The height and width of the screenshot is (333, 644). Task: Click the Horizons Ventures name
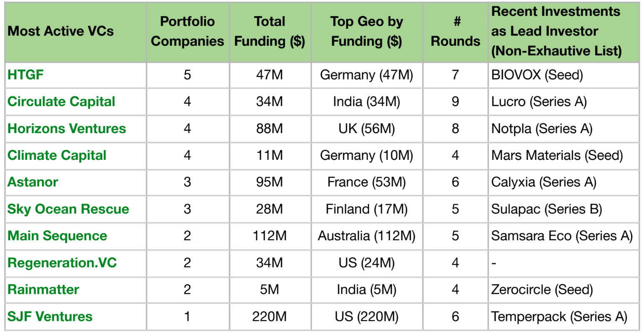click(67, 129)
